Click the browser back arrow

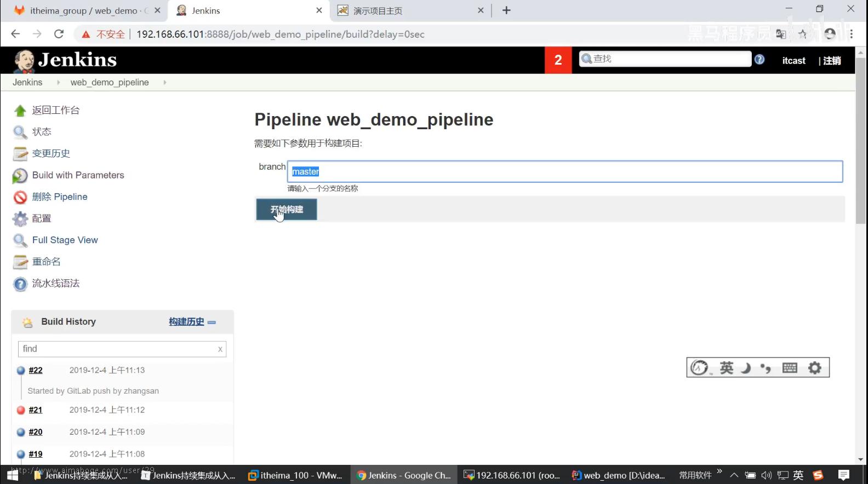pos(15,34)
